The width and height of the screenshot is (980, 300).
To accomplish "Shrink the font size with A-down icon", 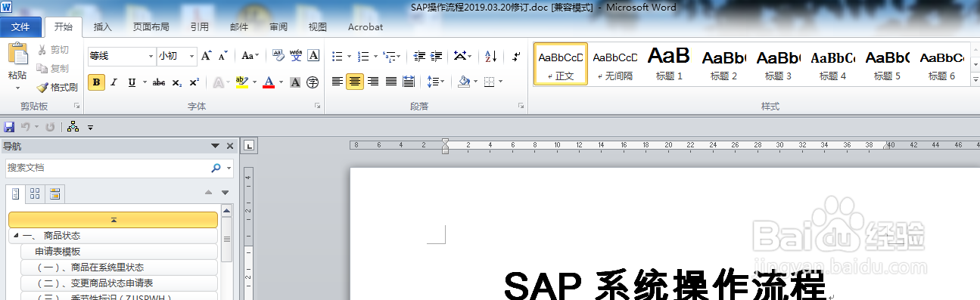I will point(223,56).
